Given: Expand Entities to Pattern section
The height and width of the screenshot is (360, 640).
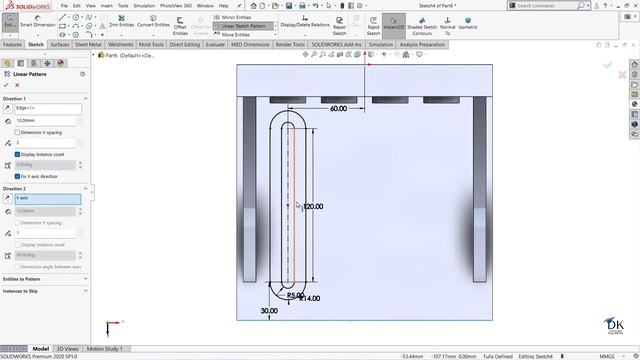Looking at the screenshot, I should point(85,279).
